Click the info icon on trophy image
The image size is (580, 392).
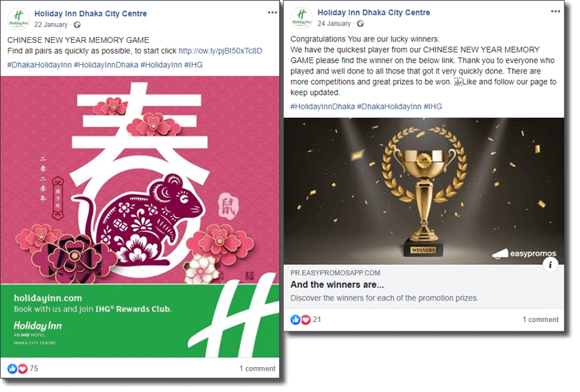point(550,264)
